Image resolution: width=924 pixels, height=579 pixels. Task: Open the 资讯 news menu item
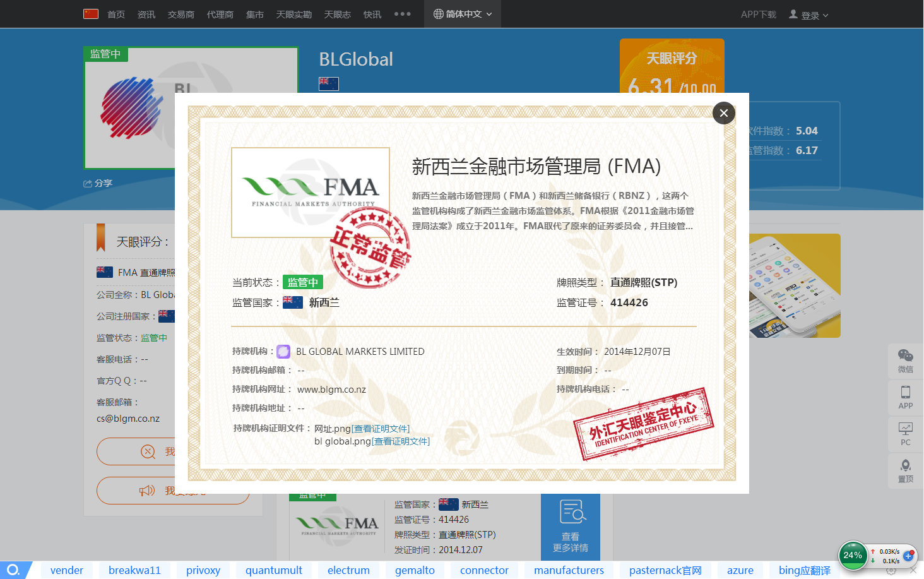[x=146, y=15]
